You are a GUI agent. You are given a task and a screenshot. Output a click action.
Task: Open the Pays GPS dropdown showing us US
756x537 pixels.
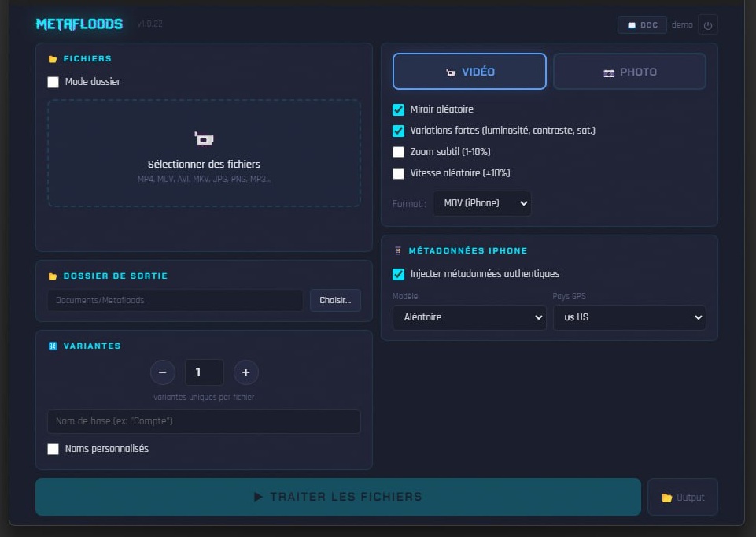pyautogui.click(x=628, y=317)
